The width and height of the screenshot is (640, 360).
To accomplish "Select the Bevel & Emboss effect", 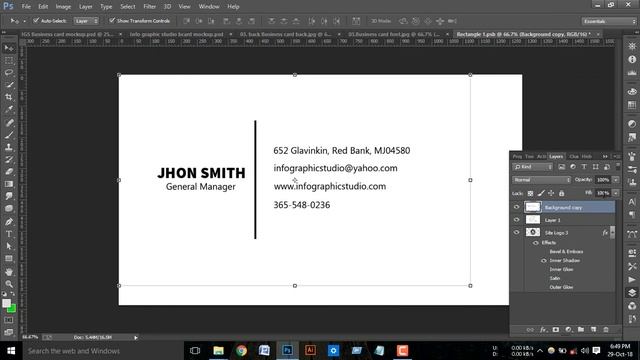I will (x=566, y=251).
